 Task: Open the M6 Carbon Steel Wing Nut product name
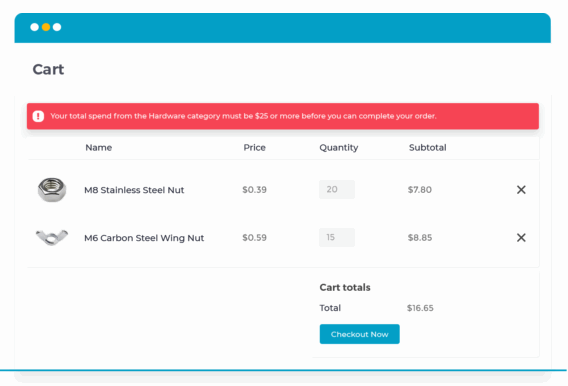(x=144, y=238)
